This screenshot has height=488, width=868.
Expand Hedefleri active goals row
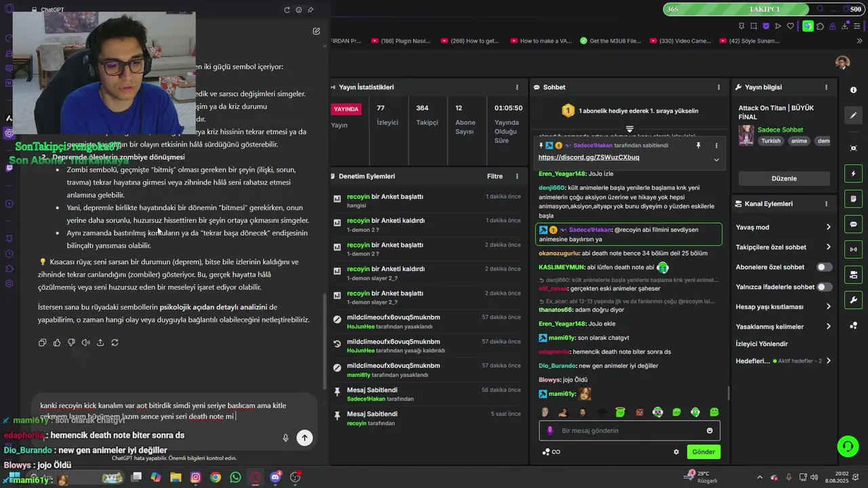[x=783, y=361]
